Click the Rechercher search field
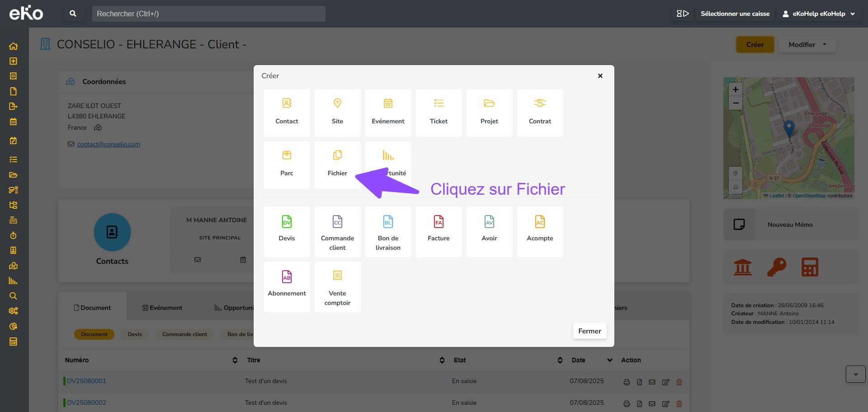Image resolution: width=868 pixels, height=412 pixels. 208,14
